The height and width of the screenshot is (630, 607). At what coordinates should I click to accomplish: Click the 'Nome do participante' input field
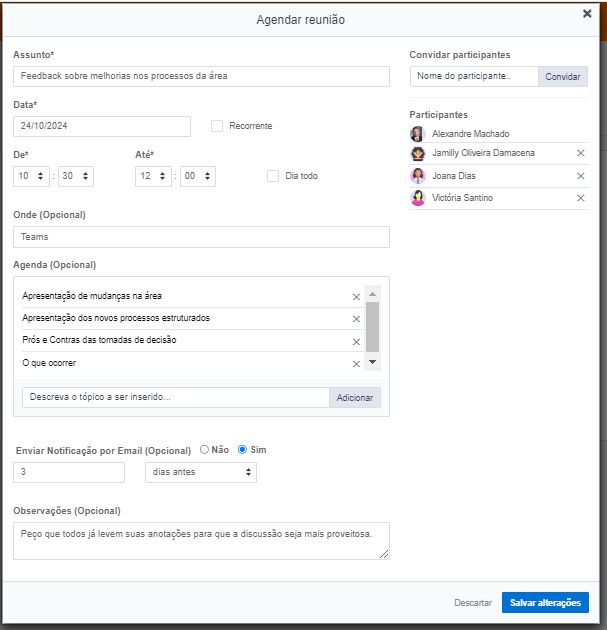tap(474, 76)
